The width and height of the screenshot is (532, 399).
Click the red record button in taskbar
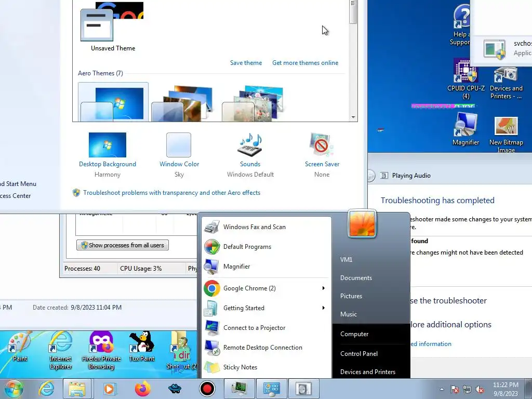[207, 389]
